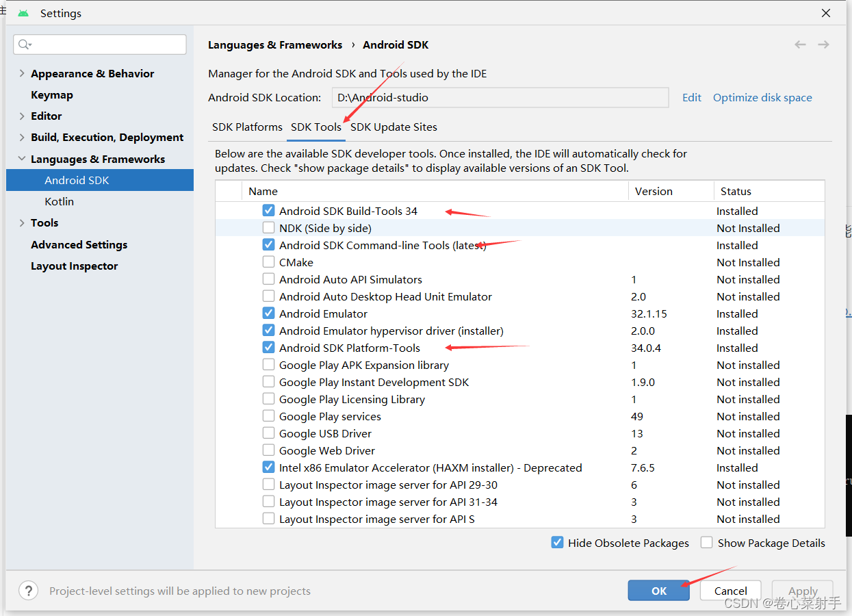Screen dimensions: 852x616
Task: Click Optimize disk space link
Action: [x=762, y=97]
